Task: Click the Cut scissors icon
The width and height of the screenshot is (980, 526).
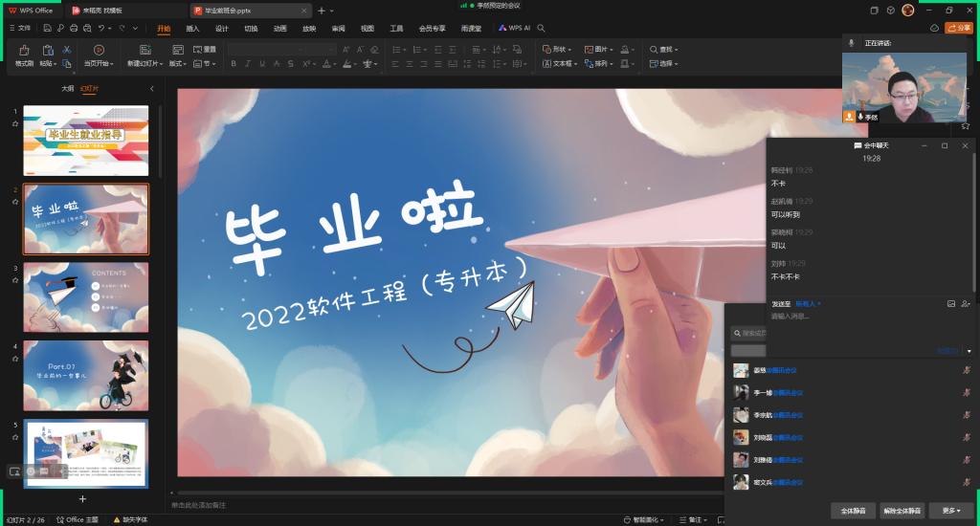Action: [66, 50]
